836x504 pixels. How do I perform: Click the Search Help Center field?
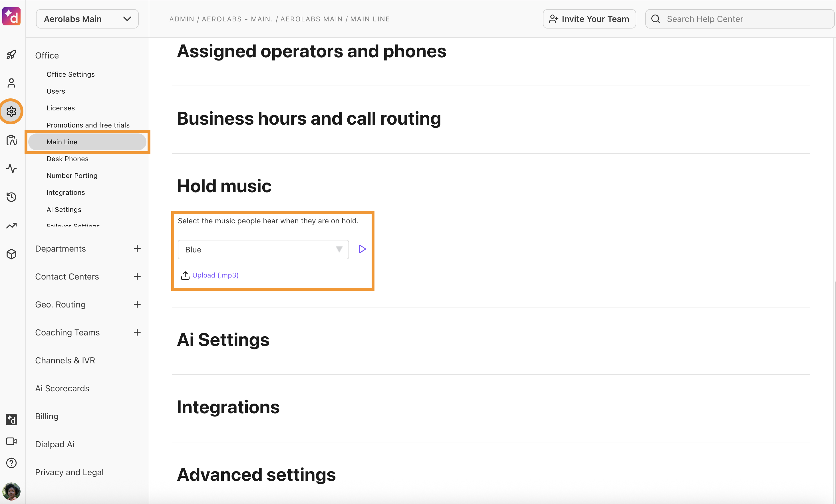coord(740,19)
